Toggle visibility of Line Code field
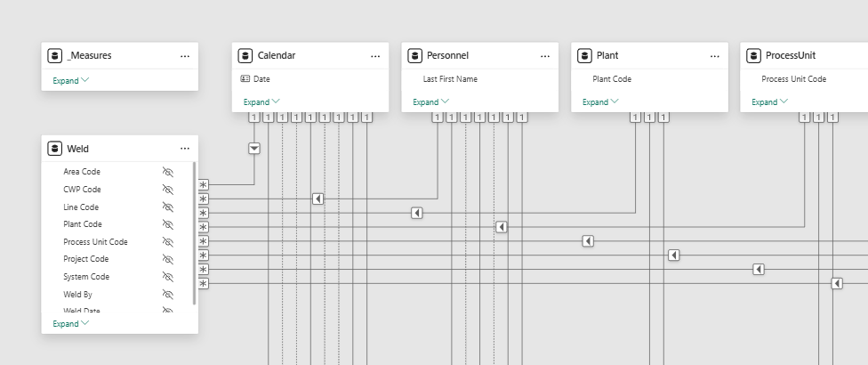 click(x=168, y=207)
